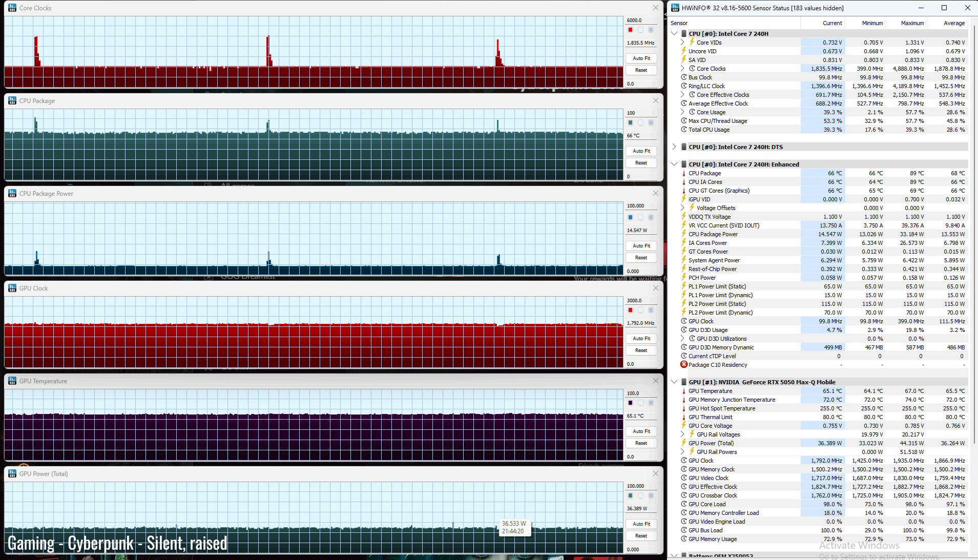
Task: Click the CPU IA Cores thermometer icon
Action: pos(683,182)
